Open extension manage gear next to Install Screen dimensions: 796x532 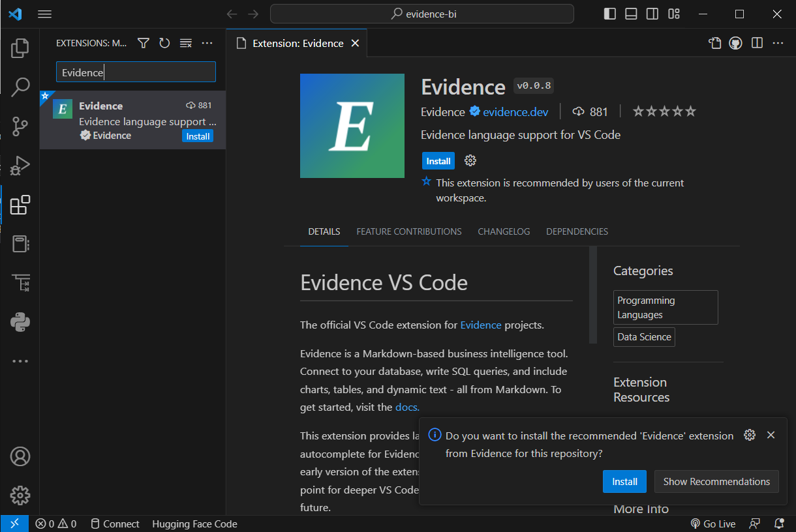coord(470,160)
